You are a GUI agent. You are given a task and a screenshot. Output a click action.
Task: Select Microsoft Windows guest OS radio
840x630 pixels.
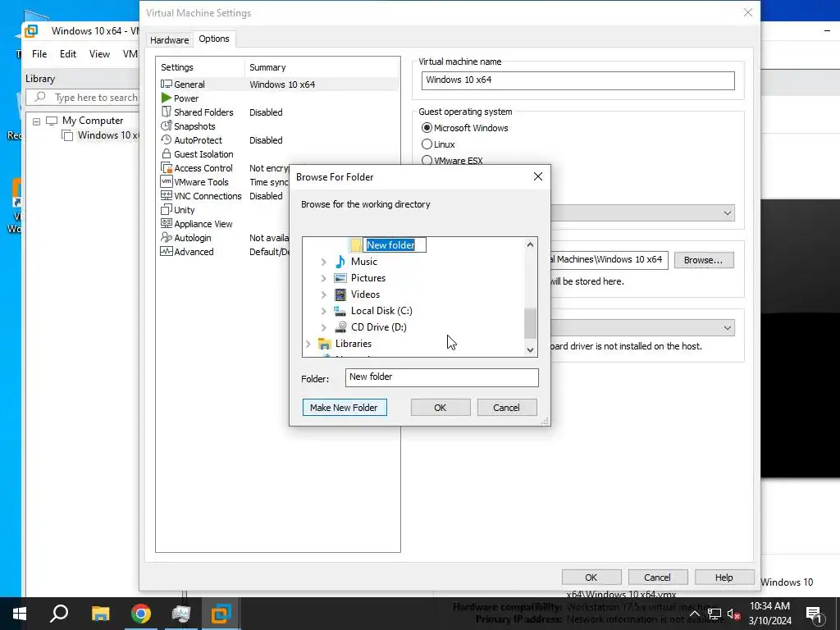pyautogui.click(x=427, y=127)
